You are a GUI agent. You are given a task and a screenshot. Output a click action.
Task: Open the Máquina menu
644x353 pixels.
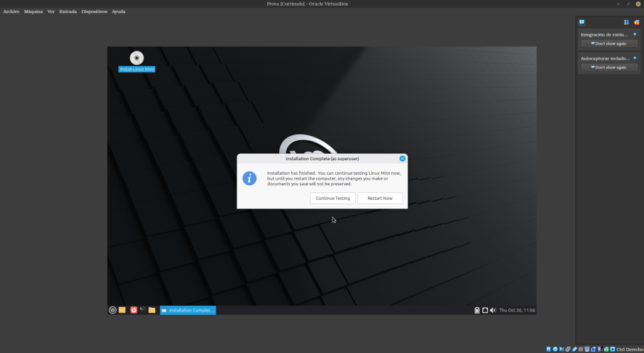click(33, 12)
